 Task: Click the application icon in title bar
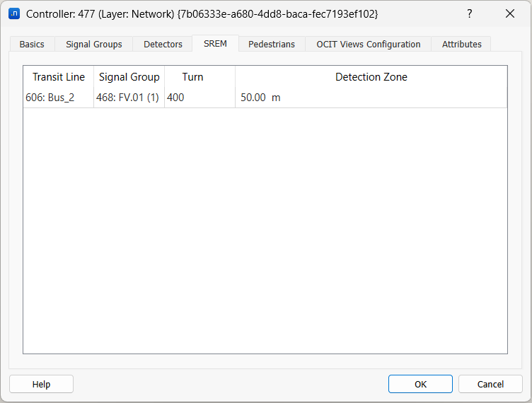click(13, 13)
